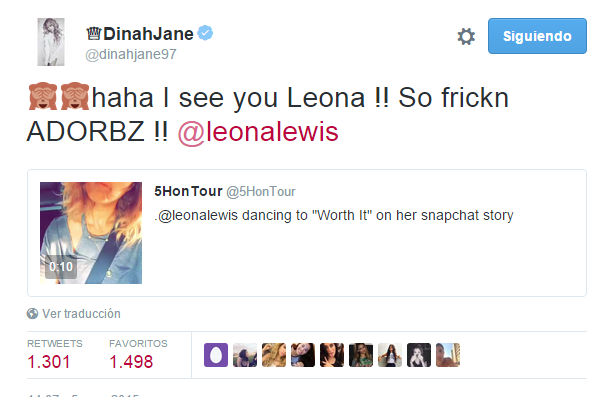Open the purple egg avatar
The height and width of the screenshot is (397, 616).
[x=216, y=355]
